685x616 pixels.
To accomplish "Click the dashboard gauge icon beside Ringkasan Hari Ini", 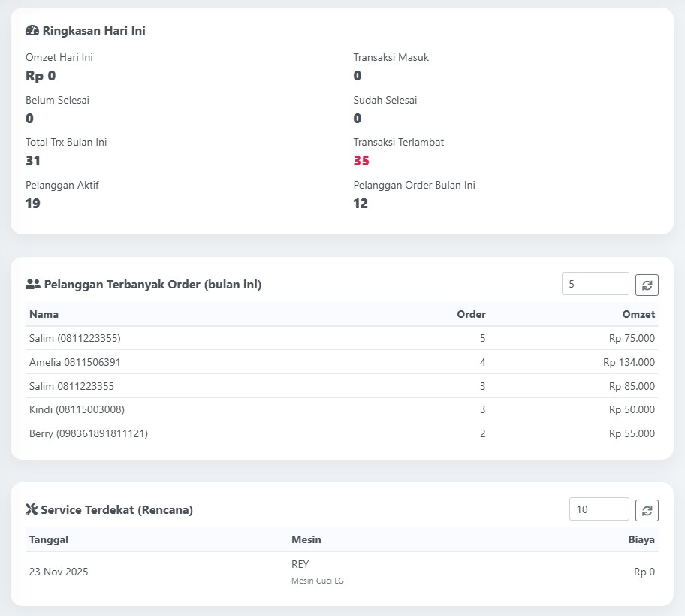I will click(x=32, y=31).
